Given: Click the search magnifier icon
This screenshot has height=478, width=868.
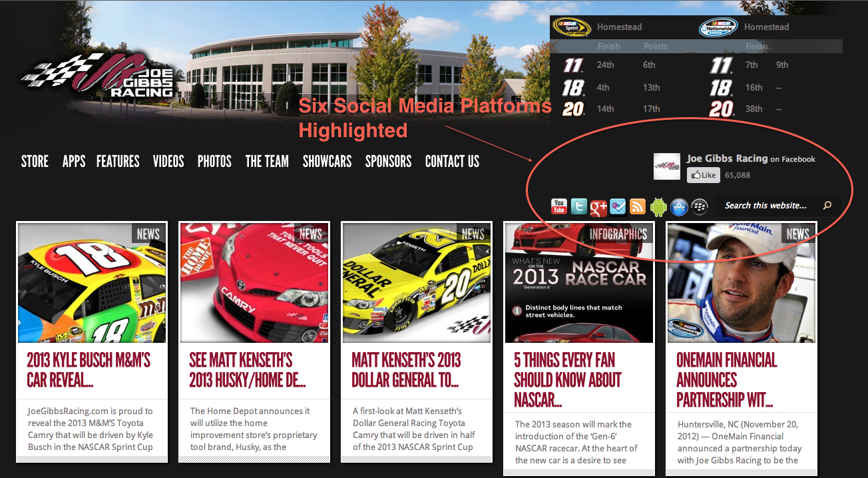Looking at the screenshot, I should click(x=827, y=206).
